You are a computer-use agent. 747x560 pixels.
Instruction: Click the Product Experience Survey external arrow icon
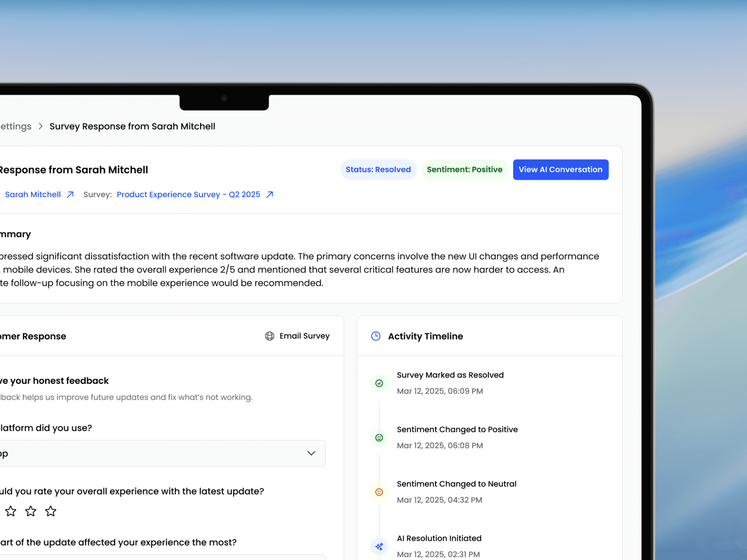[x=270, y=194]
